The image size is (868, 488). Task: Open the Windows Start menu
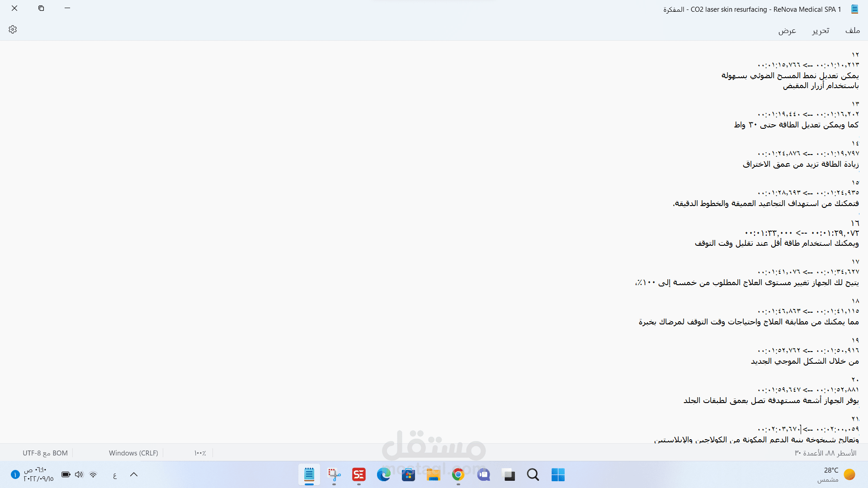[x=558, y=474]
